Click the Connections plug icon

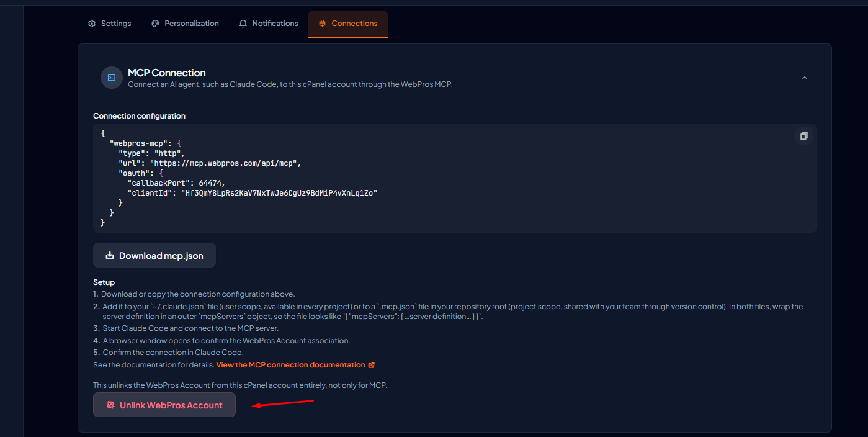point(322,24)
